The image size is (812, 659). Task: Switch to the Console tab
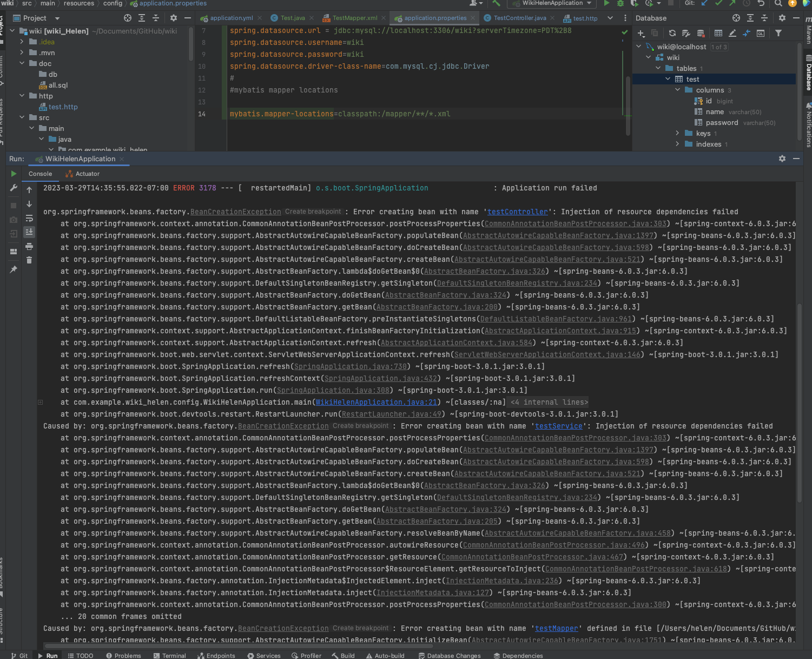click(x=41, y=174)
